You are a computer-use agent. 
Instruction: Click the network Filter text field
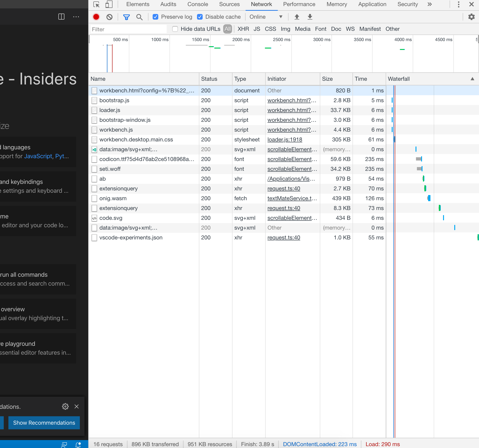[x=128, y=29]
